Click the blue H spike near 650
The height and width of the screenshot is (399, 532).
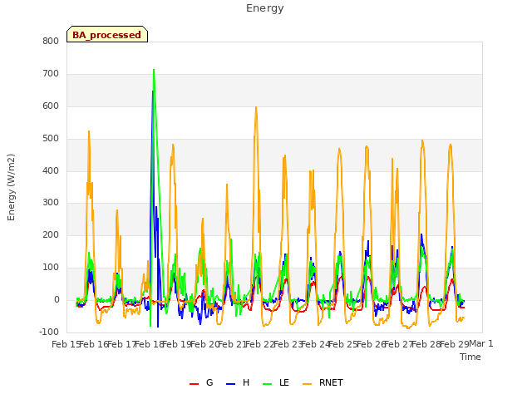pyautogui.click(x=153, y=91)
